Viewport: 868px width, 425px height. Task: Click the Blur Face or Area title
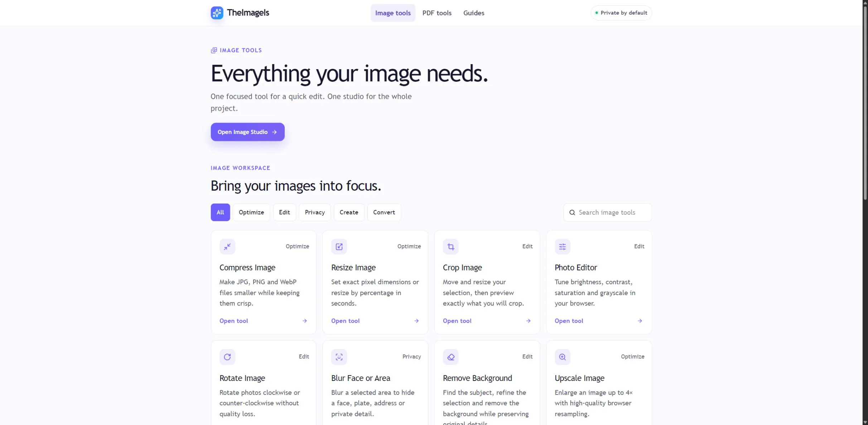tap(361, 378)
